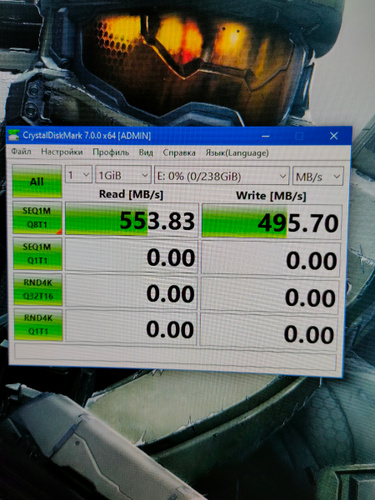Open the Профиль menu
This screenshot has width=375, height=500.
[111, 152]
